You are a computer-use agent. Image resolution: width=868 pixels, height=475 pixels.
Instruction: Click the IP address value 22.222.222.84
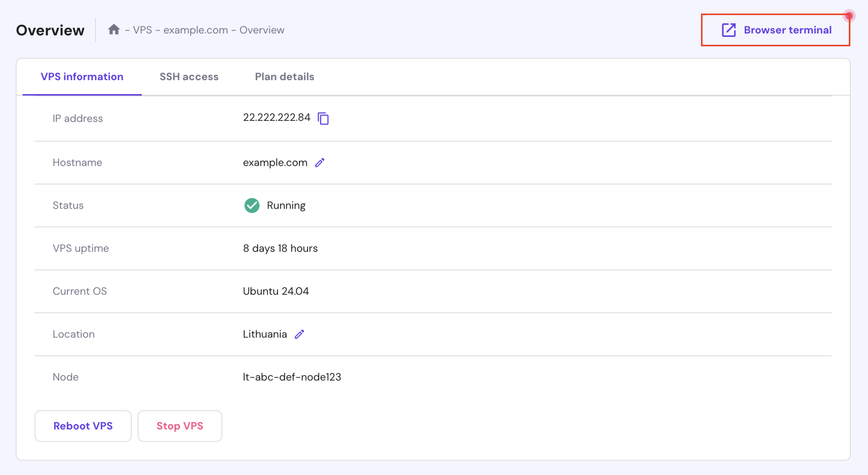coord(276,117)
